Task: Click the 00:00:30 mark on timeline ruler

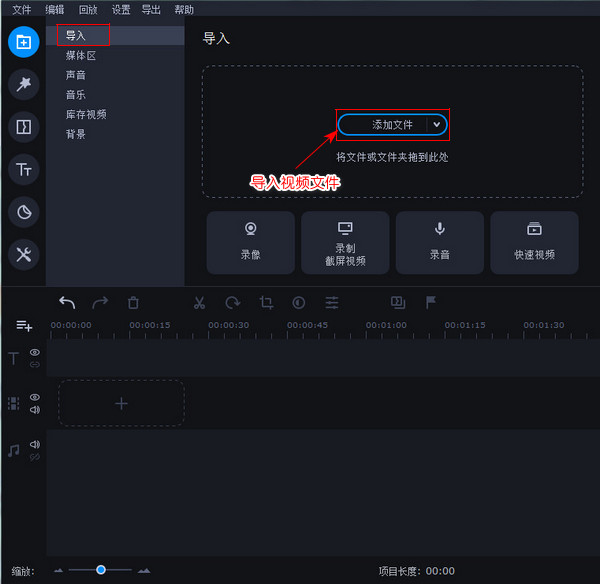Action: 228,325
